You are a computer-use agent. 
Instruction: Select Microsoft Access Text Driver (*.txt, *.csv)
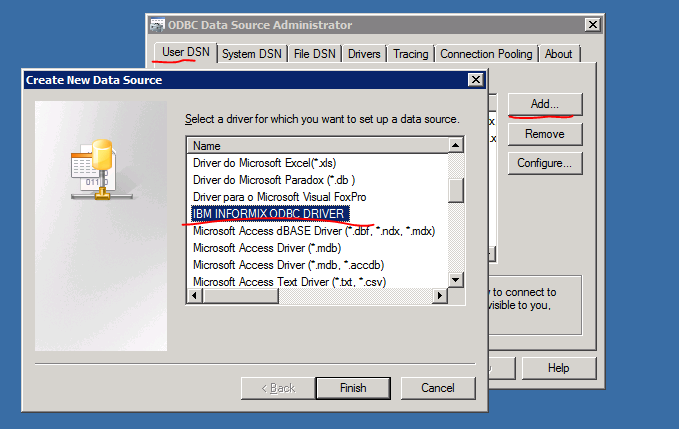(289, 282)
